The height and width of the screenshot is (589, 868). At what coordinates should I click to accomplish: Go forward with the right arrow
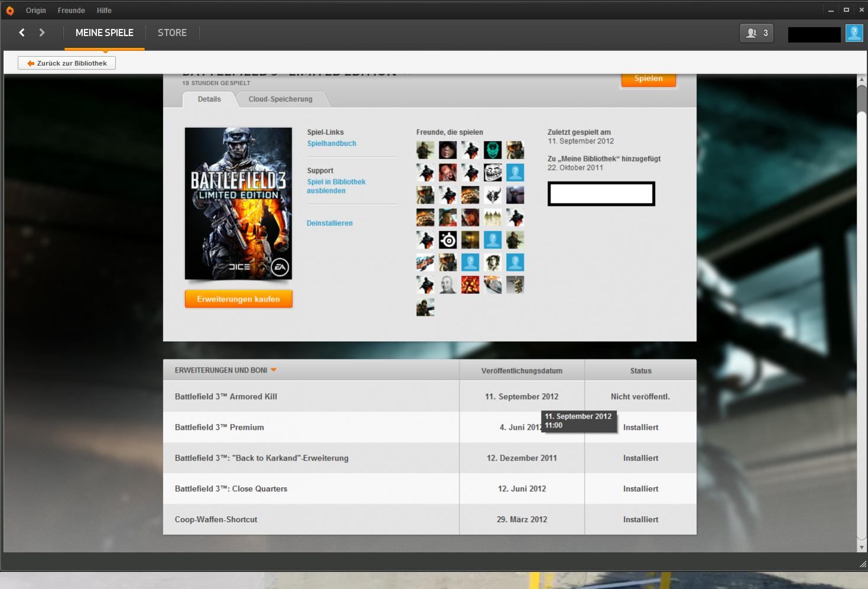tap(42, 33)
